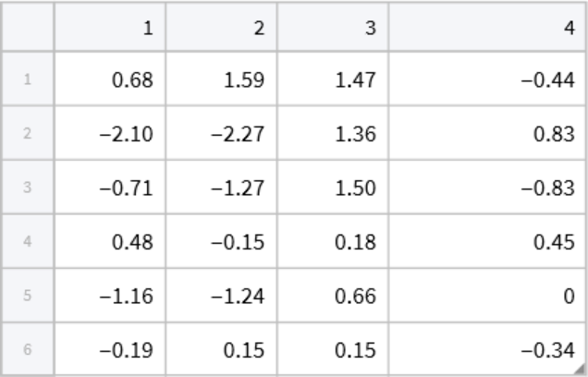This screenshot has height=377, width=588.
Task: Select column header 2
Action: pyautogui.click(x=221, y=29)
